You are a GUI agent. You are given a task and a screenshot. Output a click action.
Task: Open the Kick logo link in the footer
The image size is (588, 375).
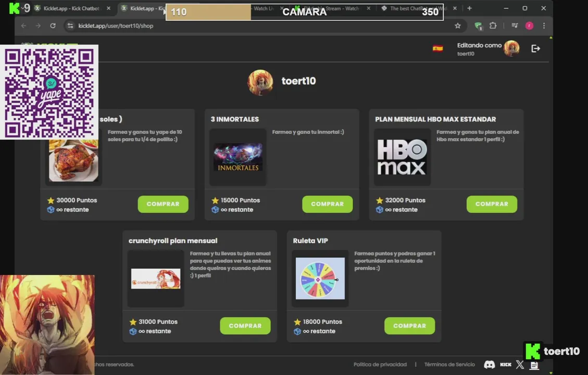click(506, 365)
